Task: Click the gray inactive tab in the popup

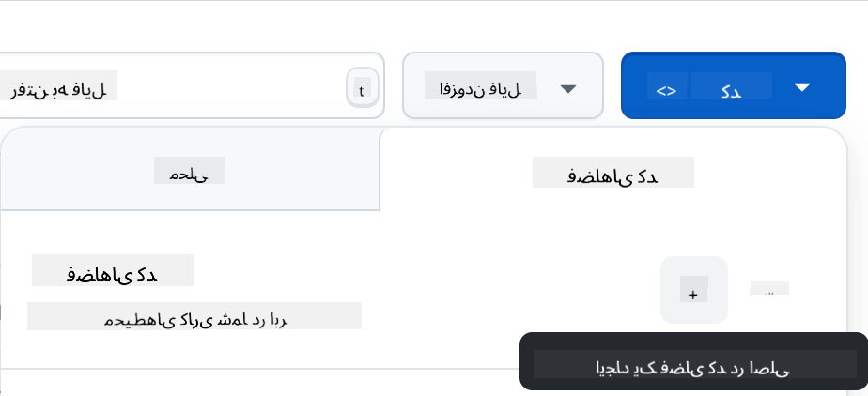Action: (189, 172)
